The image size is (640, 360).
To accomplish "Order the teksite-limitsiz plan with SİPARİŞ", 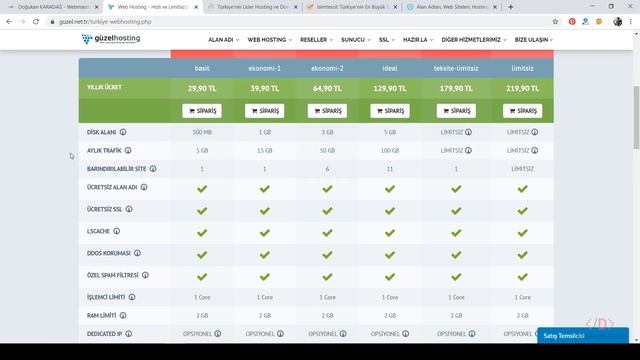I will (456, 111).
